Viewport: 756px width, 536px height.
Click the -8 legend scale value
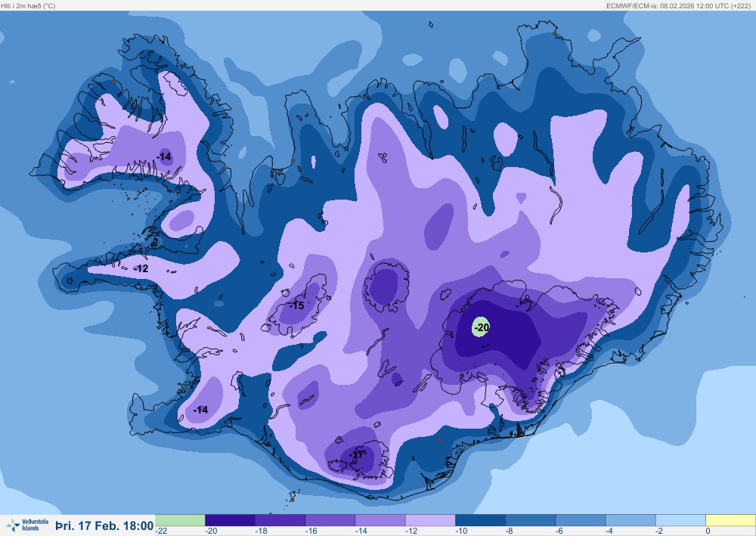coord(510,531)
